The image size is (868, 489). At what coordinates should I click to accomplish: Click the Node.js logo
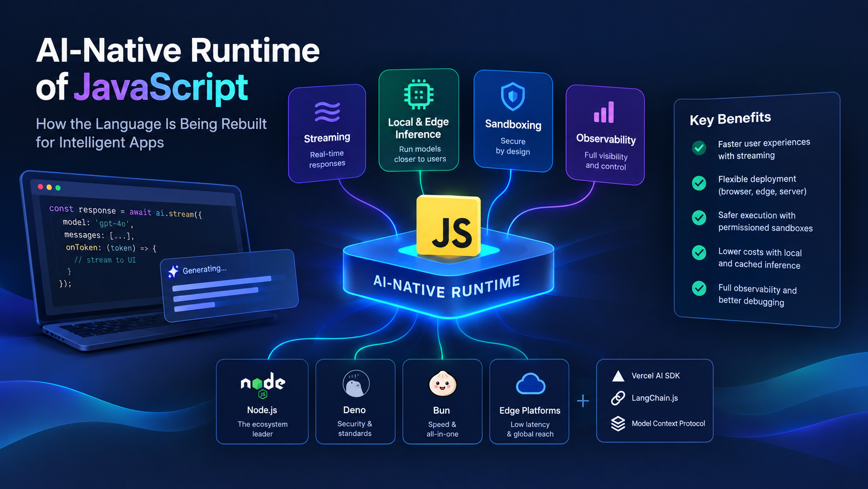(x=263, y=386)
